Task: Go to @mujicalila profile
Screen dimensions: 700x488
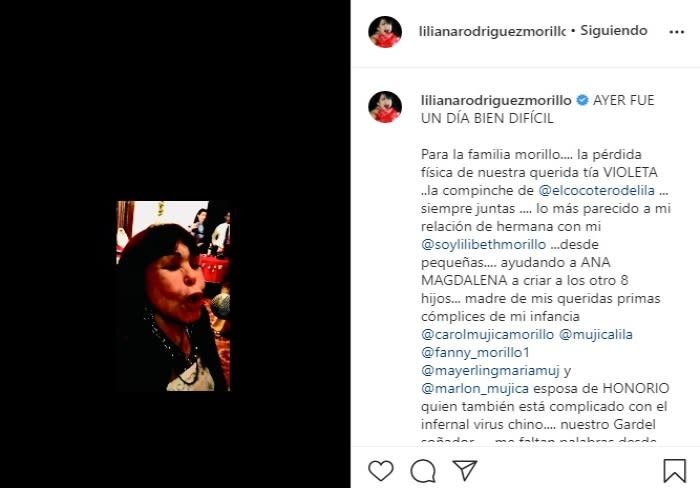Action: [x=596, y=335]
